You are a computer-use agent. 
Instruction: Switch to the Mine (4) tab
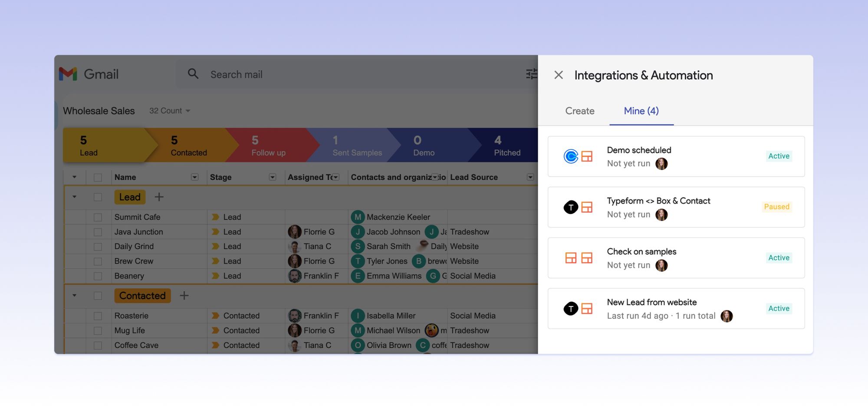(x=641, y=111)
